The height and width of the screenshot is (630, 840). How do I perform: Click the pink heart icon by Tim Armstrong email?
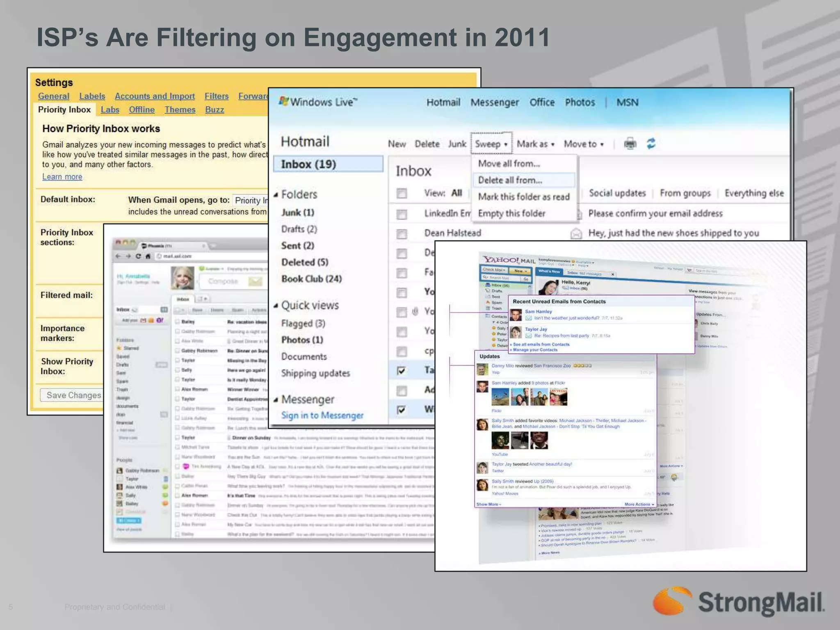pos(186,467)
